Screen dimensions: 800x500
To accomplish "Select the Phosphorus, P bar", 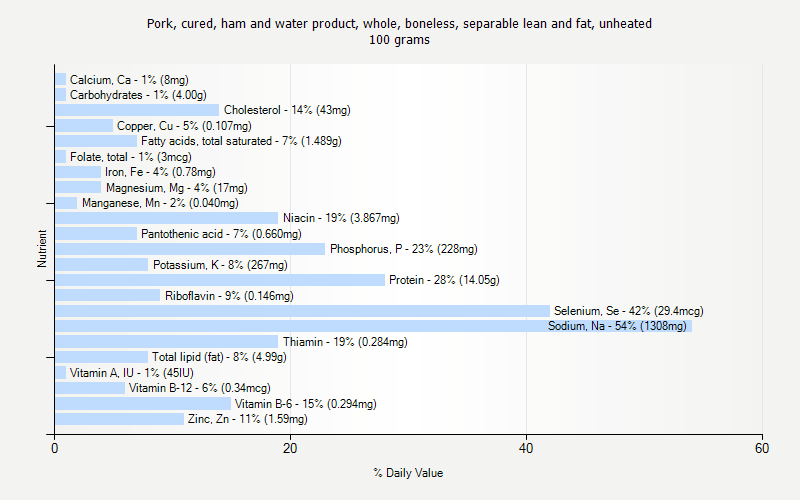I will coord(190,249).
